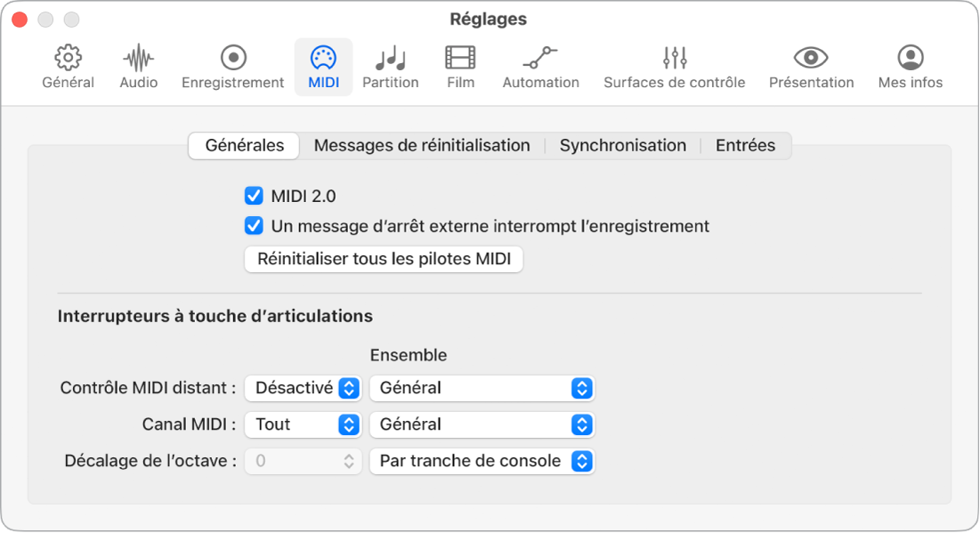Change the Canal MIDI from Tout

click(x=303, y=424)
